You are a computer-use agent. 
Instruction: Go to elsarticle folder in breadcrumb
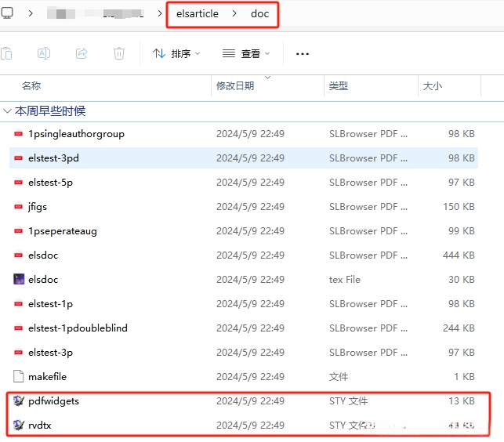[197, 14]
